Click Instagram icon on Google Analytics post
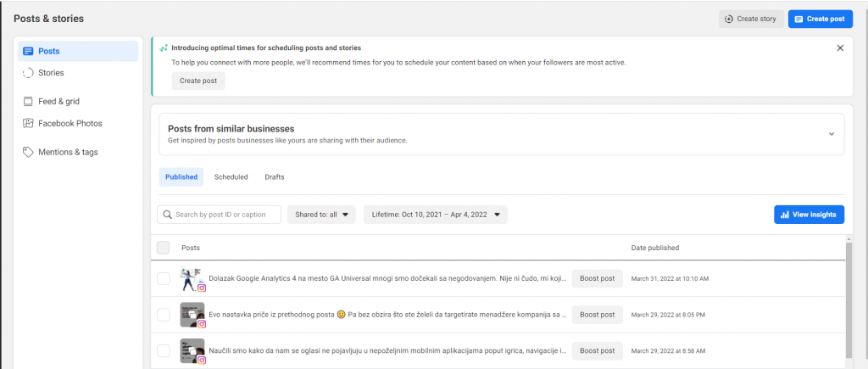868x369 pixels. click(x=202, y=288)
